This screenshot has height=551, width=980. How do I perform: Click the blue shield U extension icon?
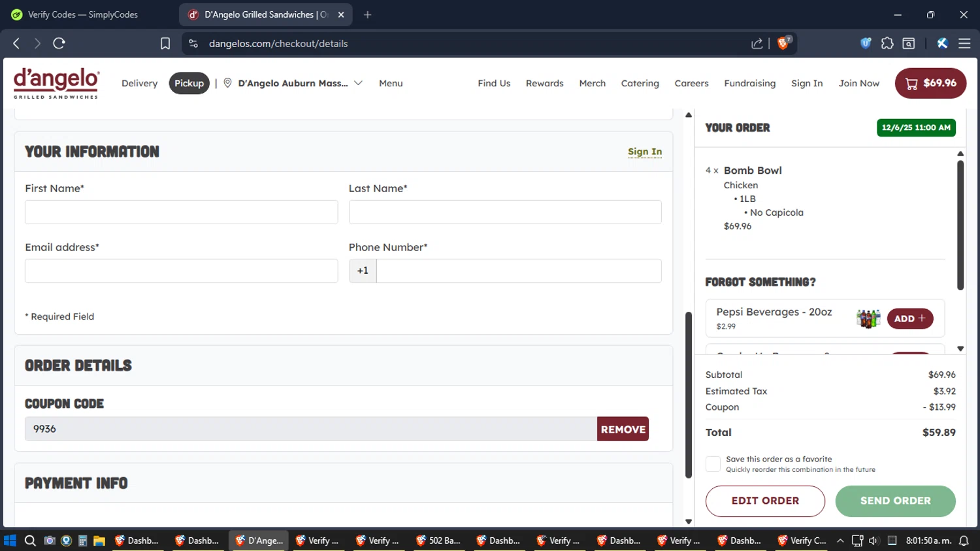coord(866,43)
